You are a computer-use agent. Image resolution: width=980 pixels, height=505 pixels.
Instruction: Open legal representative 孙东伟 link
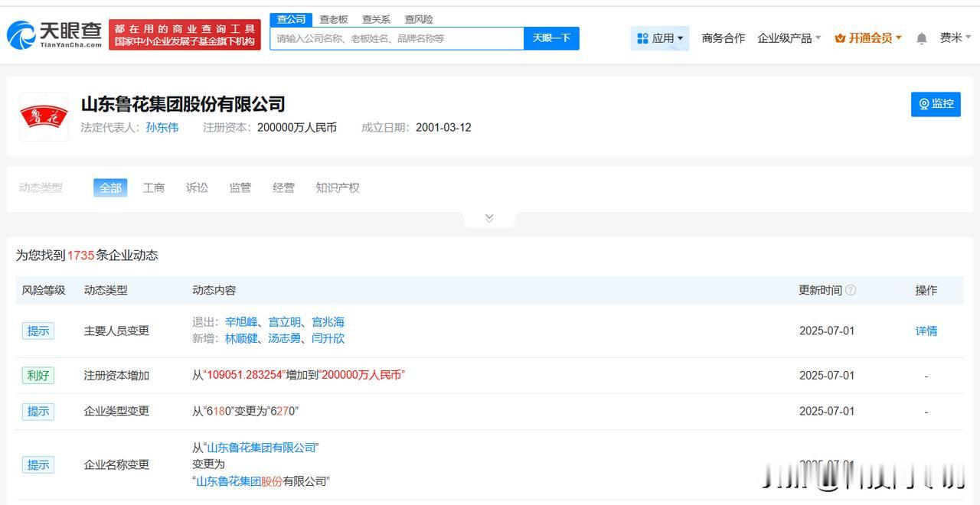[x=162, y=128]
